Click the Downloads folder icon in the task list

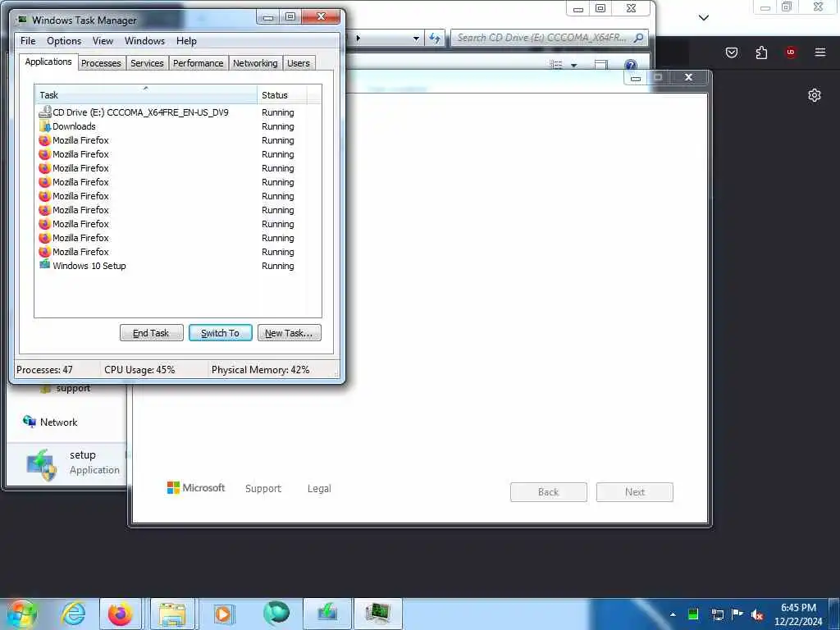[45, 126]
